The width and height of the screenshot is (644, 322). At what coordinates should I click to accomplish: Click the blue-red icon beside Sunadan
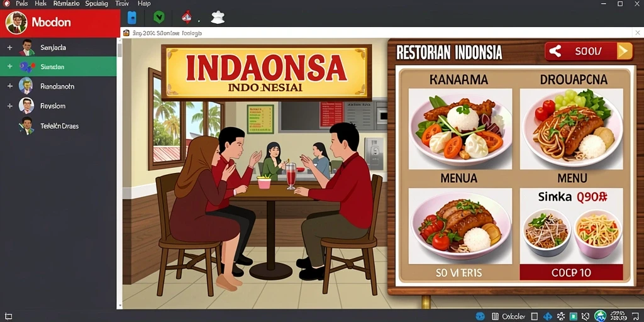(x=27, y=67)
